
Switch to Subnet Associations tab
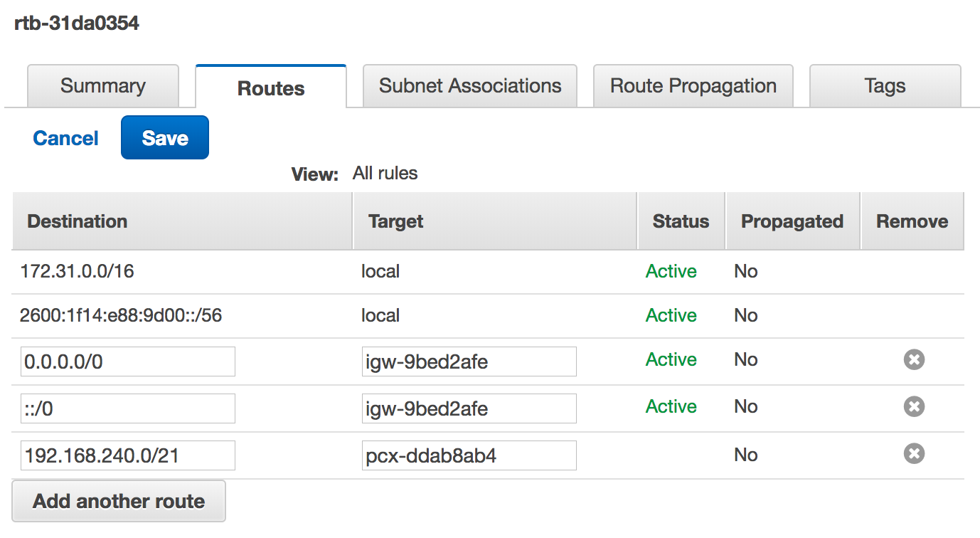pyautogui.click(x=470, y=86)
